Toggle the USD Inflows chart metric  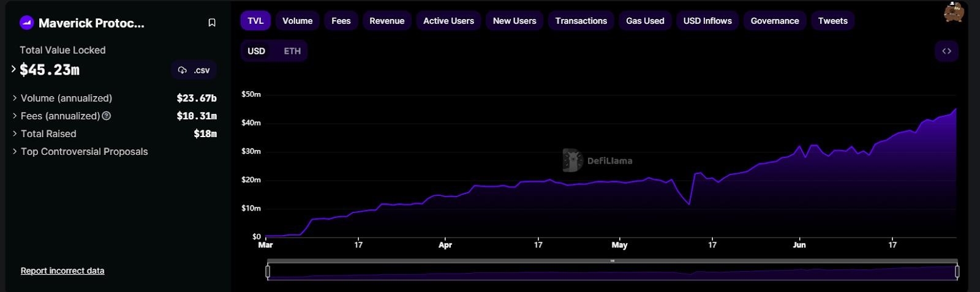[707, 21]
